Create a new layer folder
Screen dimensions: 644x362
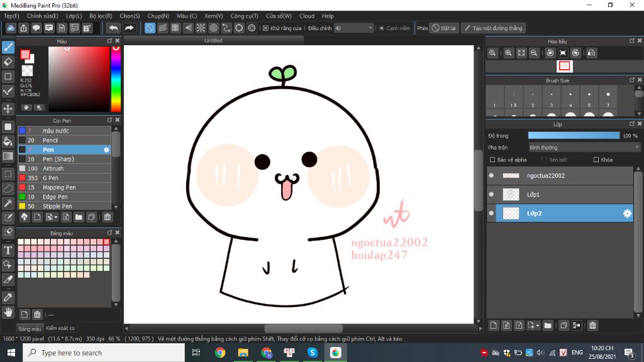pos(548,326)
